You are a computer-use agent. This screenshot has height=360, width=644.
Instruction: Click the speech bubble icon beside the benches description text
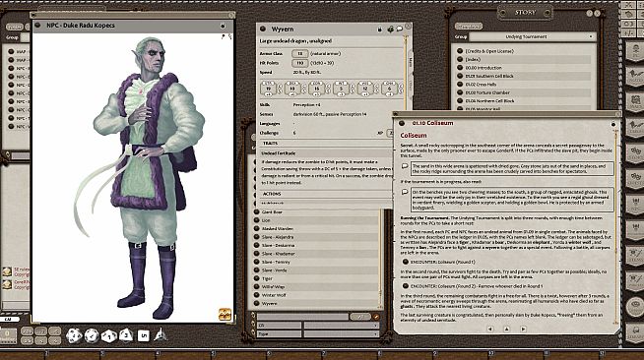click(x=405, y=192)
